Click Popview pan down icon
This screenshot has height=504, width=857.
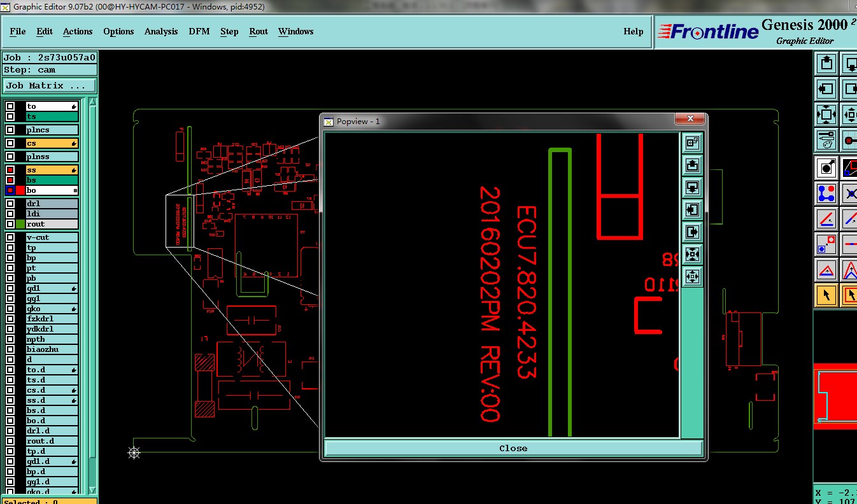[x=692, y=187]
